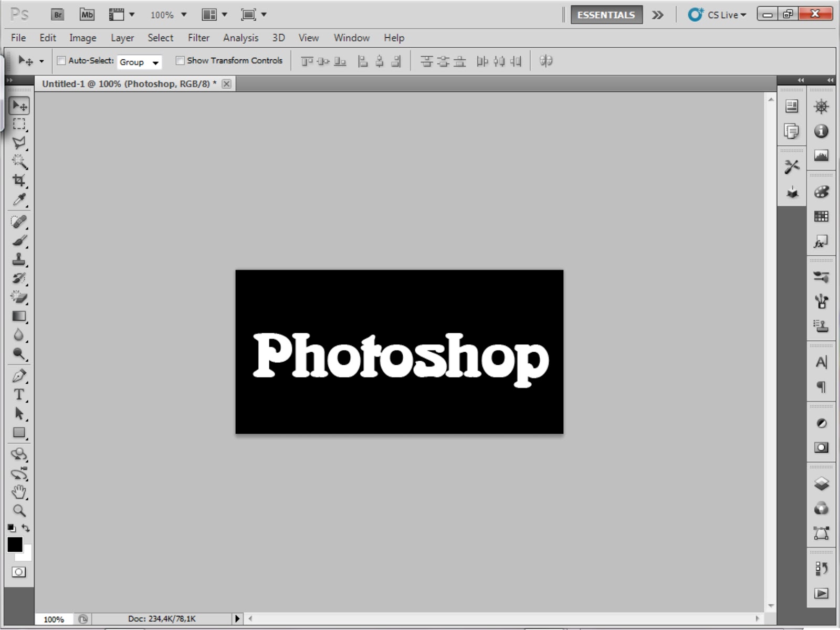
Task: Select the Pen tool
Action: click(19, 376)
